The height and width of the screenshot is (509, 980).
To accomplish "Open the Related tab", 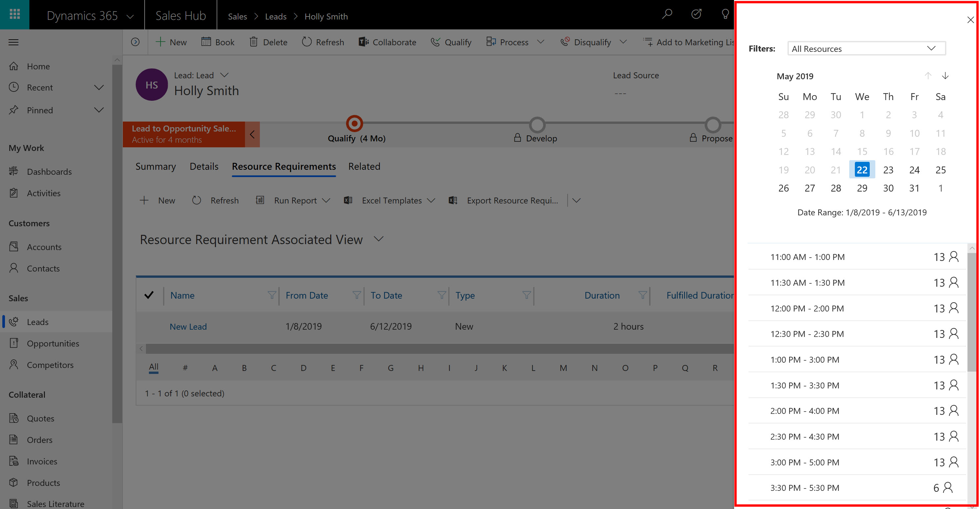I will click(364, 166).
